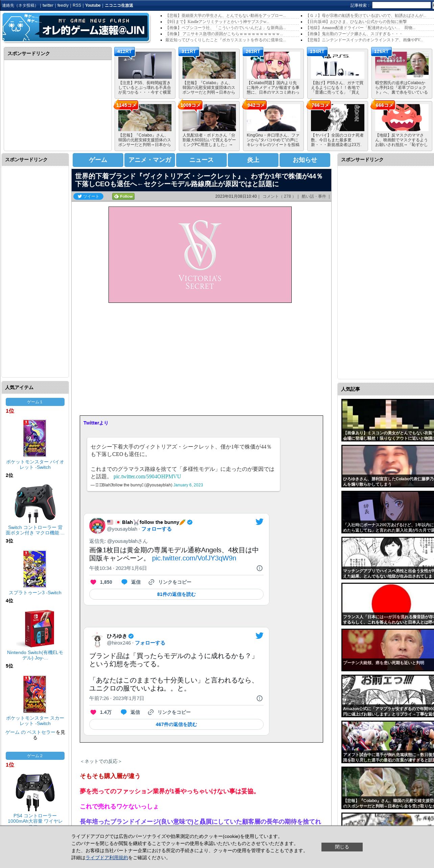This screenshot has height=868, width=434.
Task: Open the 311RT Colabo article thumbnail
Action: (x=209, y=65)
